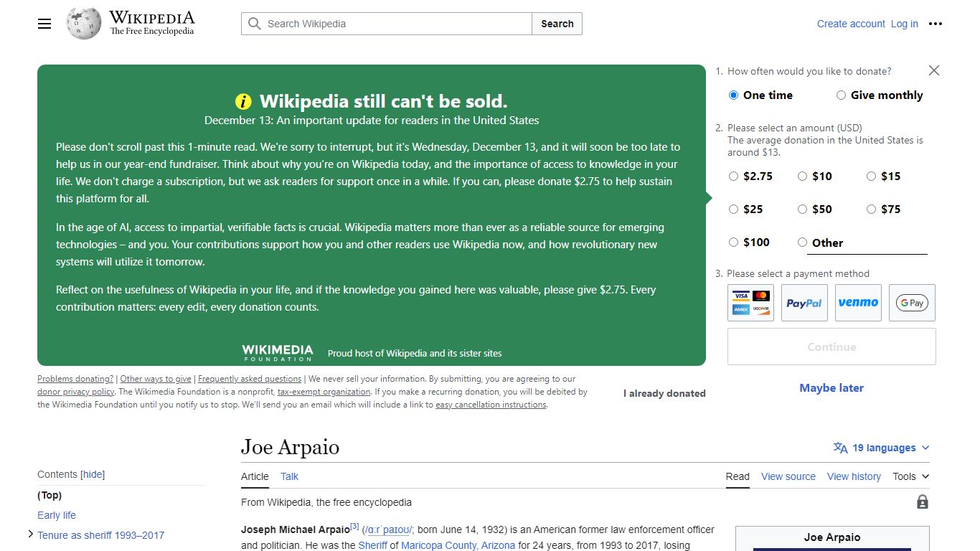This screenshot has width=980, height=551.
Task: Close the donation banner
Action: click(933, 70)
